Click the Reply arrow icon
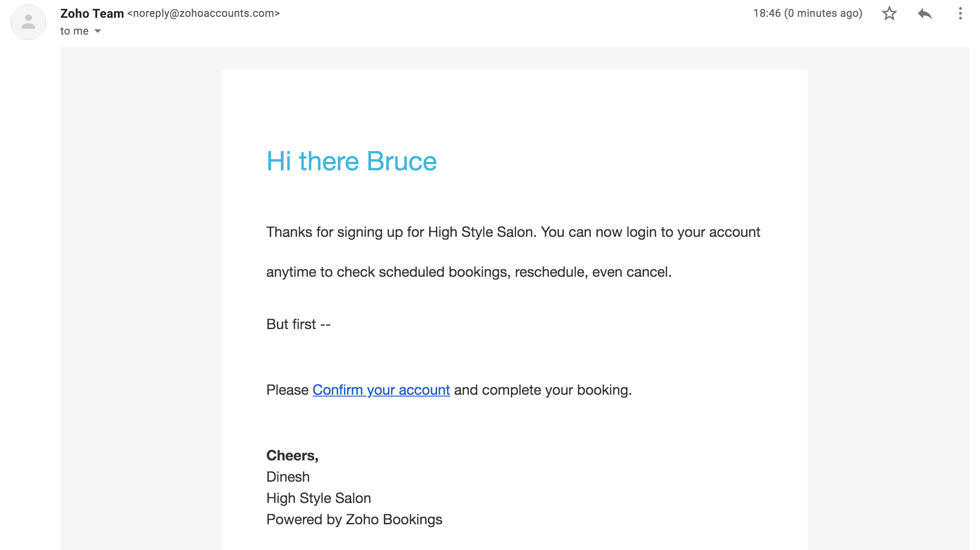 point(925,13)
